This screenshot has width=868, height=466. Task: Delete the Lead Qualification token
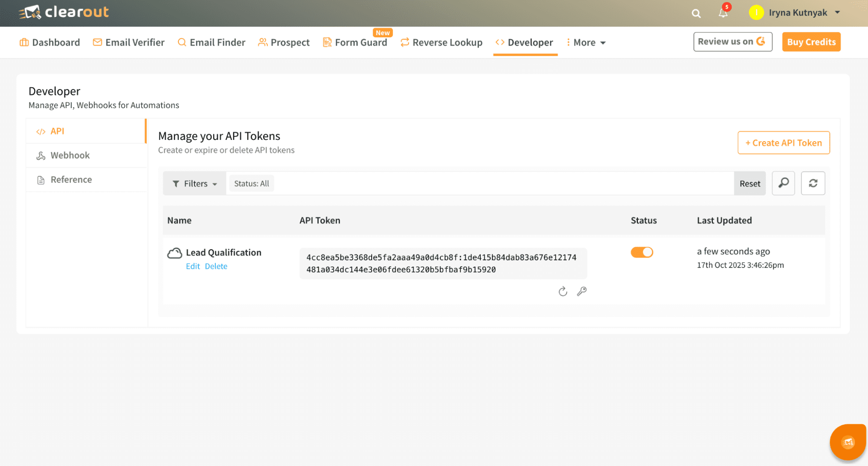pyautogui.click(x=216, y=266)
